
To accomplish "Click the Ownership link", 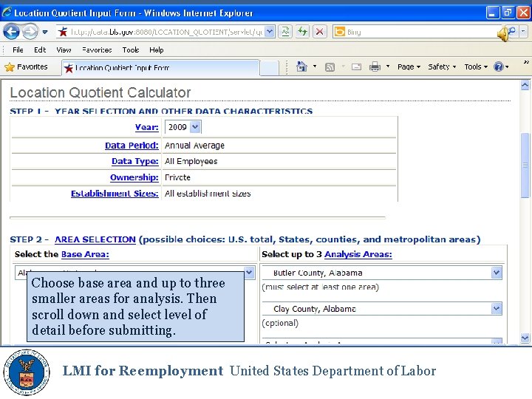I will click(x=134, y=177).
